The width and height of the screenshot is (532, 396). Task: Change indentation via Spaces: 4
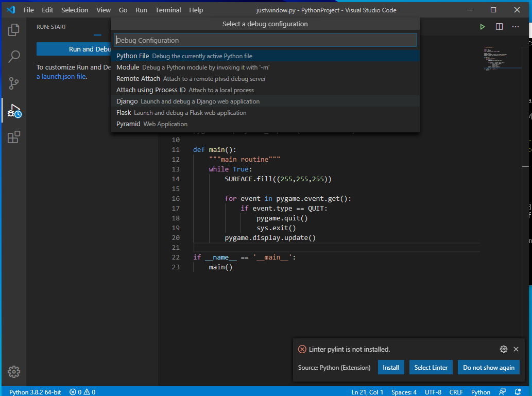click(404, 392)
